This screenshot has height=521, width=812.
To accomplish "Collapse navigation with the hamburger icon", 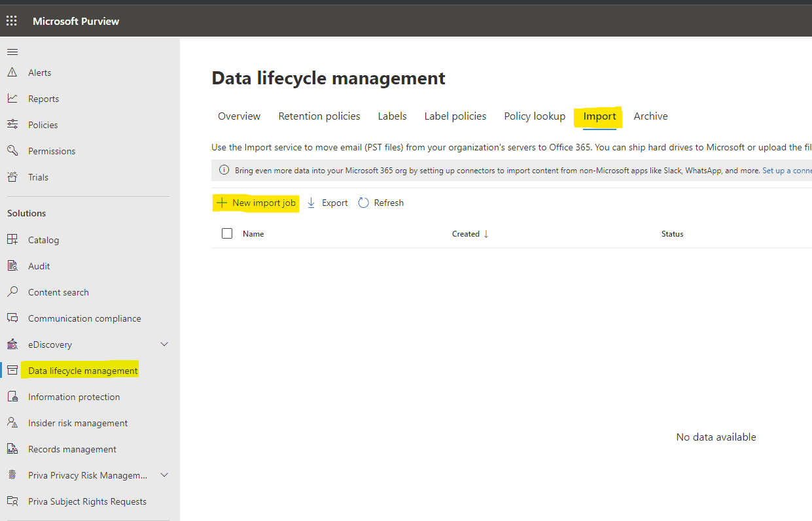I will pos(12,52).
